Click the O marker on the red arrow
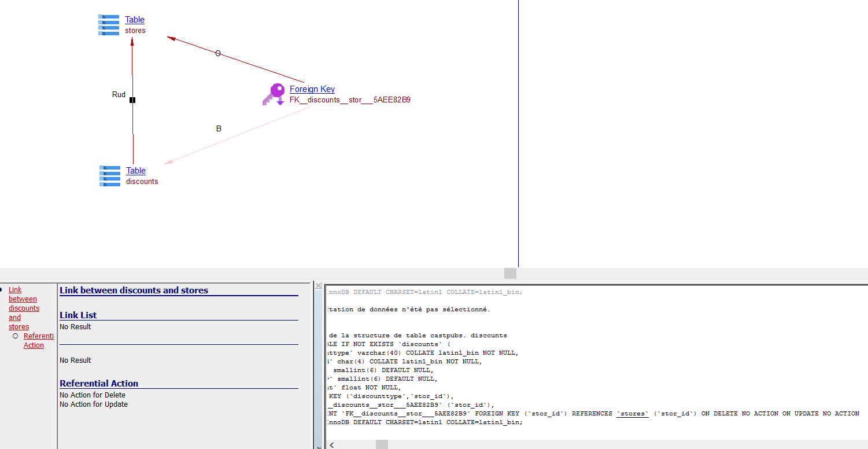Screen dimensions: 868x449 (x=218, y=53)
